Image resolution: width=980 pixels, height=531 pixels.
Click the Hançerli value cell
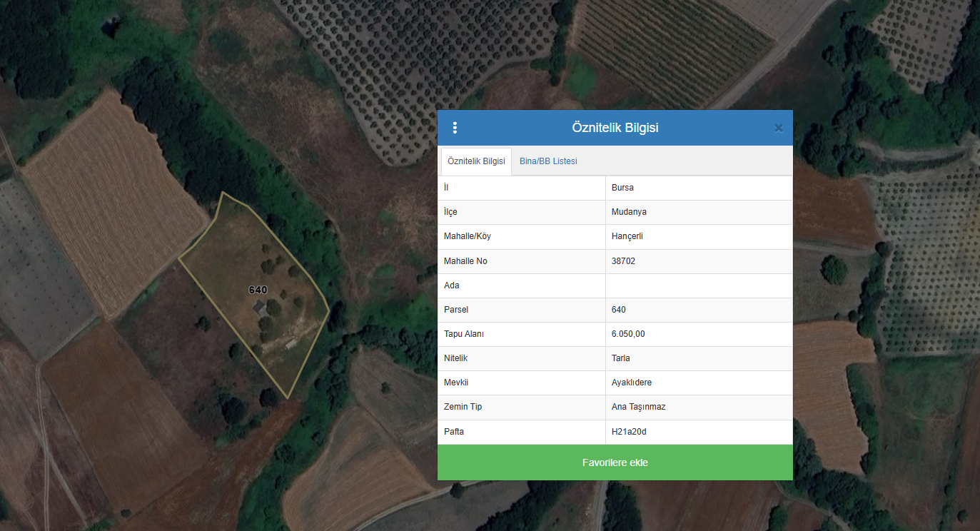click(x=699, y=236)
